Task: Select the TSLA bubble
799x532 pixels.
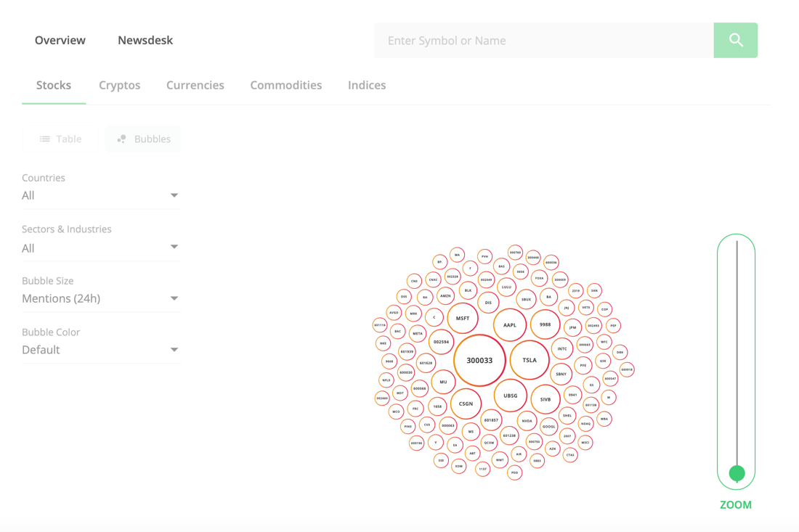Action: (x=530, y=360)
